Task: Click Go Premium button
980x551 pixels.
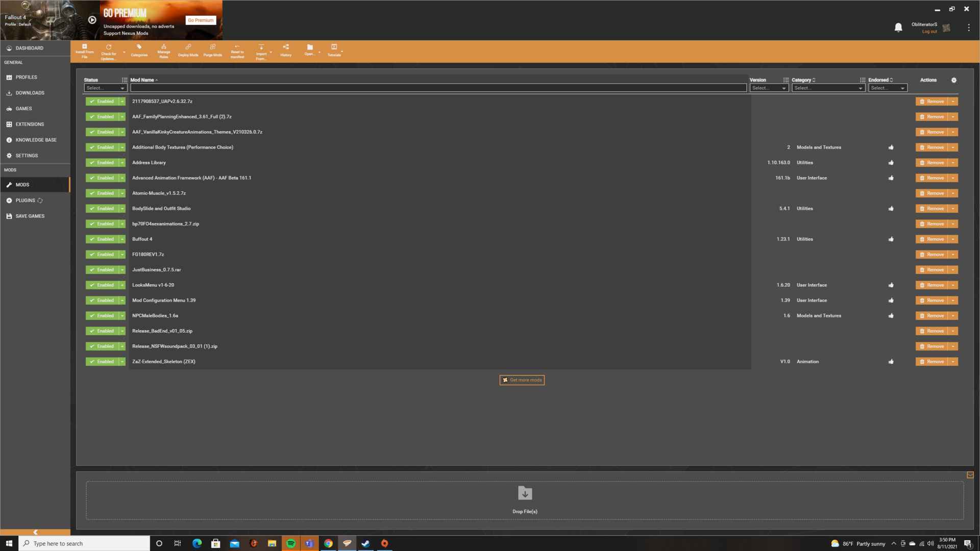Action: [x=201, y=20]
